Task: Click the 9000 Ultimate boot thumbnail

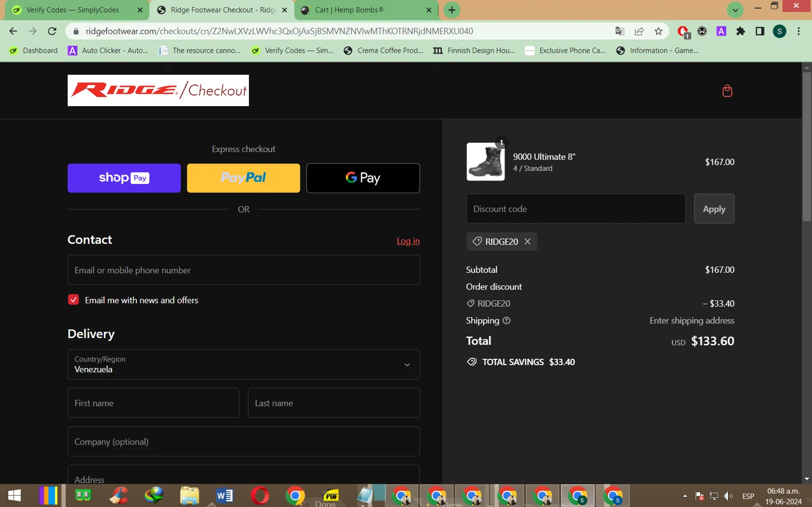Action: 486,161
